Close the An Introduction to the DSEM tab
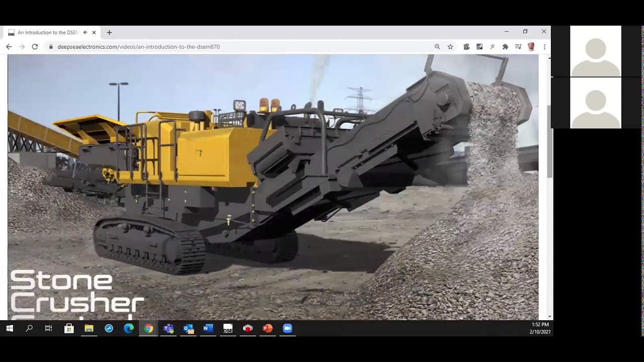Viewport: 644px width, 362px height. (x=94, y=33)
